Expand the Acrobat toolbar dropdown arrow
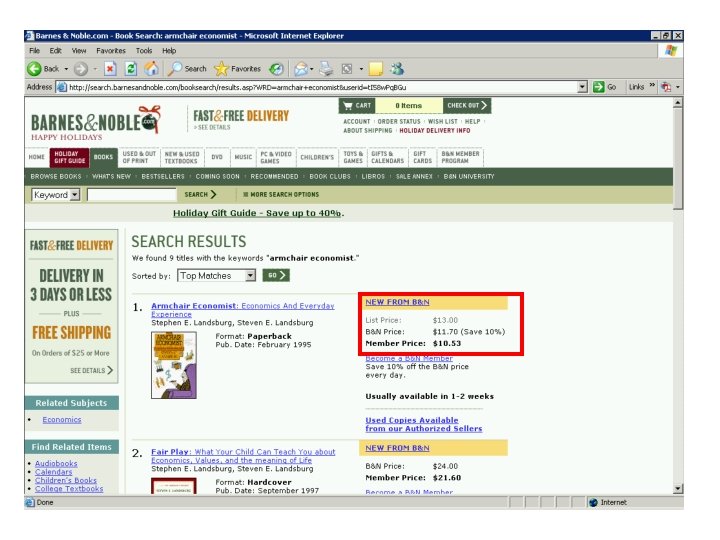 677,87
